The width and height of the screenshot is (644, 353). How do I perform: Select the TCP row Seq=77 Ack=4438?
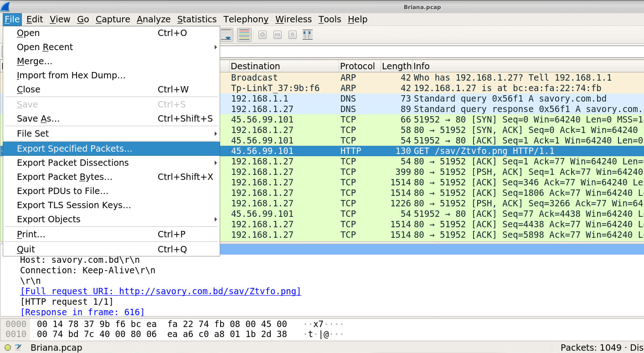pyautogui.click(x=432, y=214)
